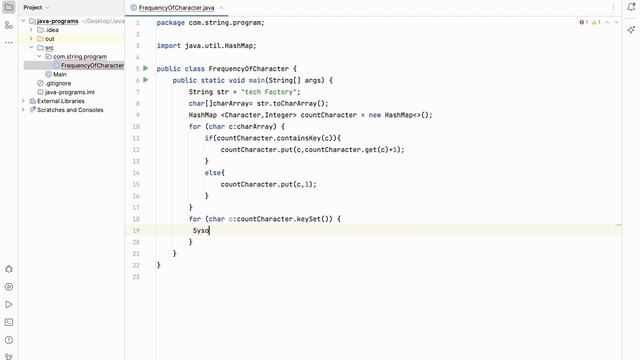Select the .gitignore file
This screenshot has width=640, height=360.
tap(58, 83)
